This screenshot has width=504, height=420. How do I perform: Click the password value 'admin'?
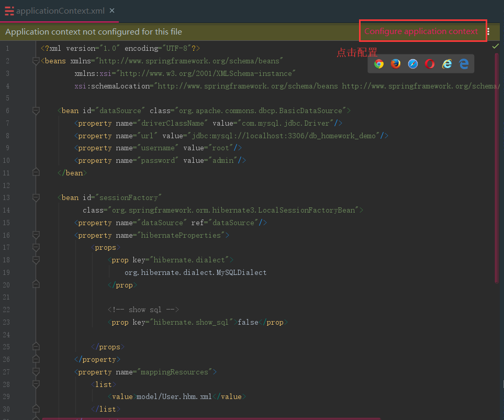(x=223, y=160)
